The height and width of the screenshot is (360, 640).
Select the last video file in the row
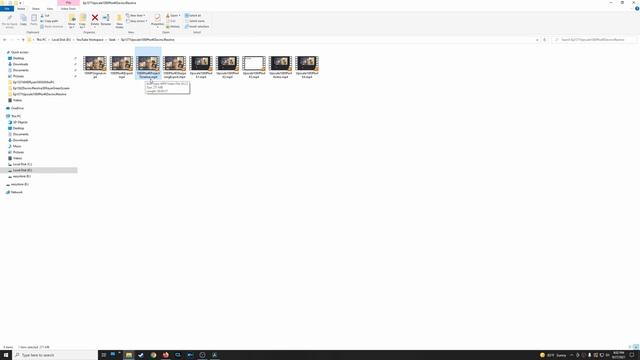coord(307,67)
